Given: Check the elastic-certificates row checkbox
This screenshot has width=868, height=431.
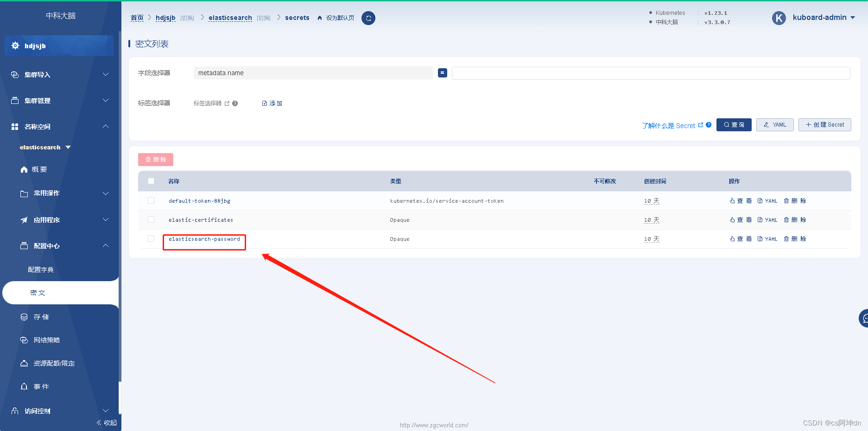Looking at the screenshot, I should [x=151, y=219].
